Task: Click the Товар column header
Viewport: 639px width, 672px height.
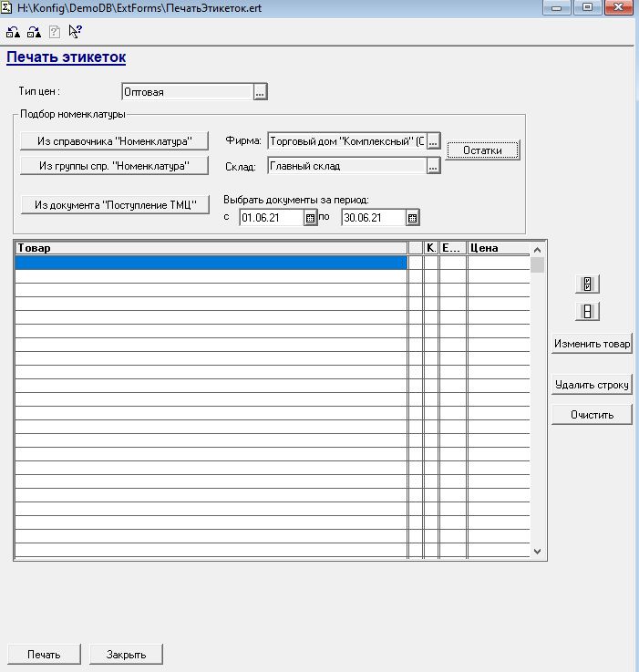Action: coord(211,248)
